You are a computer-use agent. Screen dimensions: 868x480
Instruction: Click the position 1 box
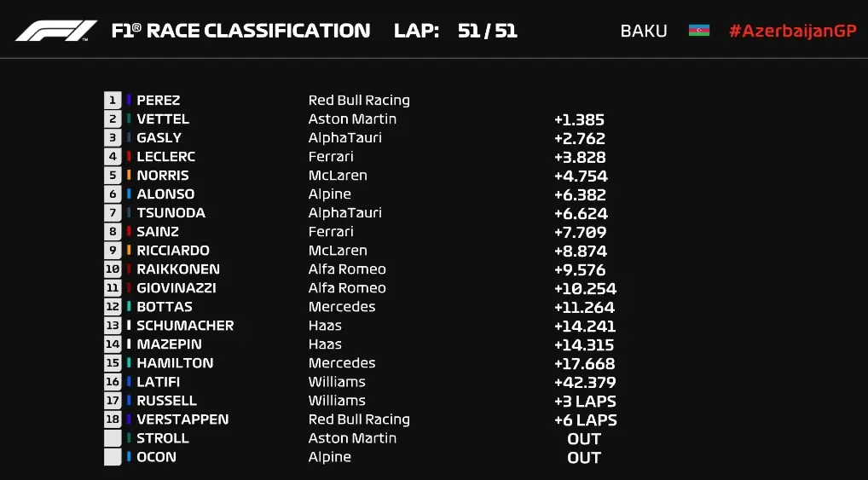[113, 101]
